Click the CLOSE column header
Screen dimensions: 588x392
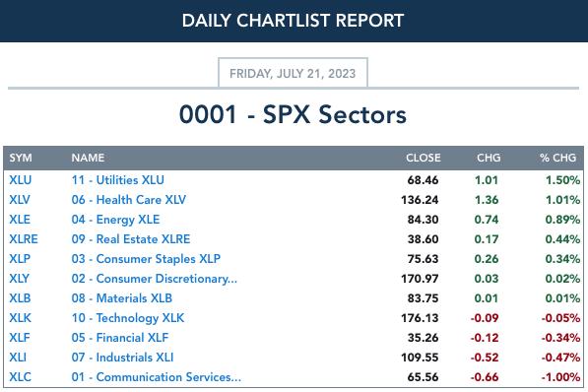424,158
